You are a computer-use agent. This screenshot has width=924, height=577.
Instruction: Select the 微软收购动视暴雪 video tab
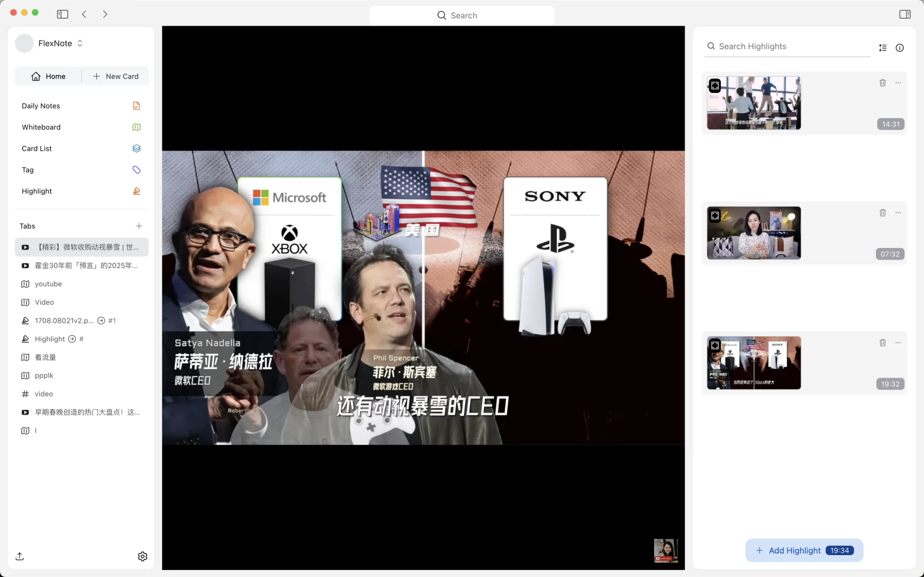(81, 247)
